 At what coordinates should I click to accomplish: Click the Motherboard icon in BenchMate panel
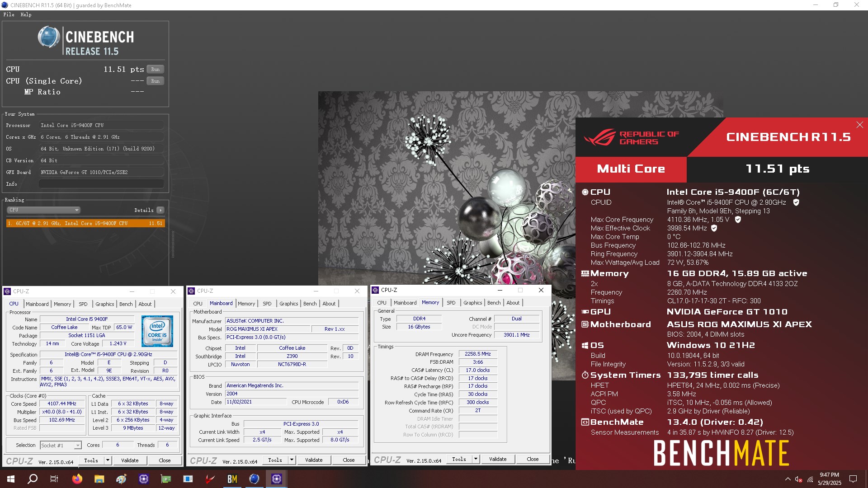pyautogui.click(x=585, y=324)
